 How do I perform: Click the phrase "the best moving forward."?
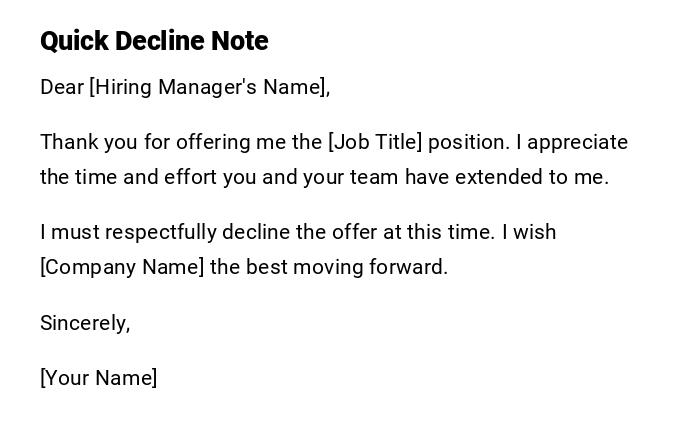329,267
